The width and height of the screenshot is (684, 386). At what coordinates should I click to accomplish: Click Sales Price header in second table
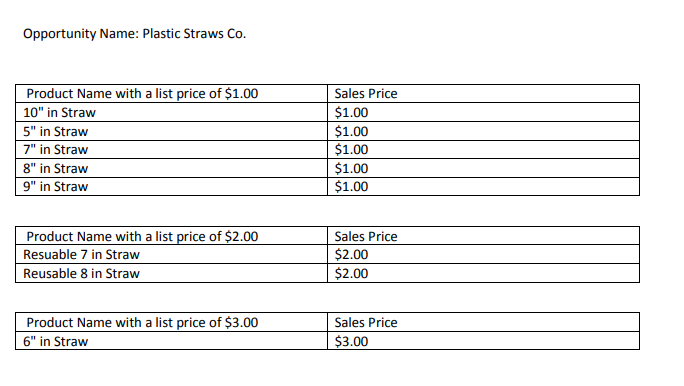[484, 236]
